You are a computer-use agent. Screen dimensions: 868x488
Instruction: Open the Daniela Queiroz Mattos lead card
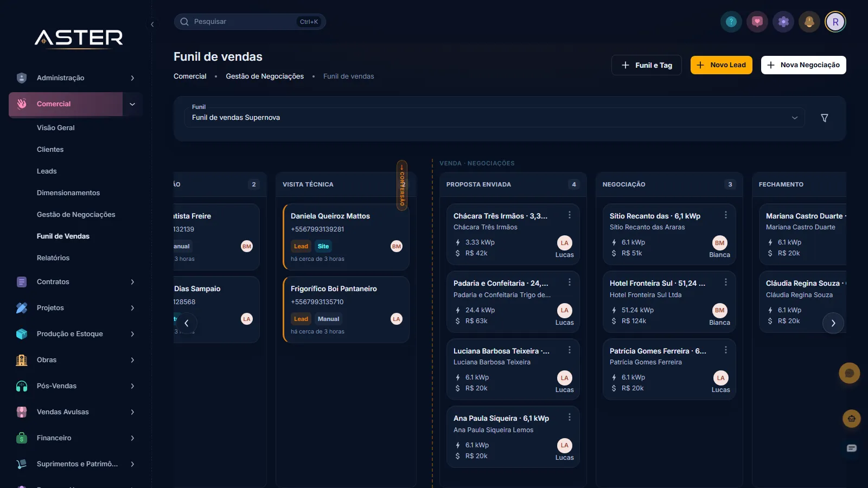coord(346,237)
